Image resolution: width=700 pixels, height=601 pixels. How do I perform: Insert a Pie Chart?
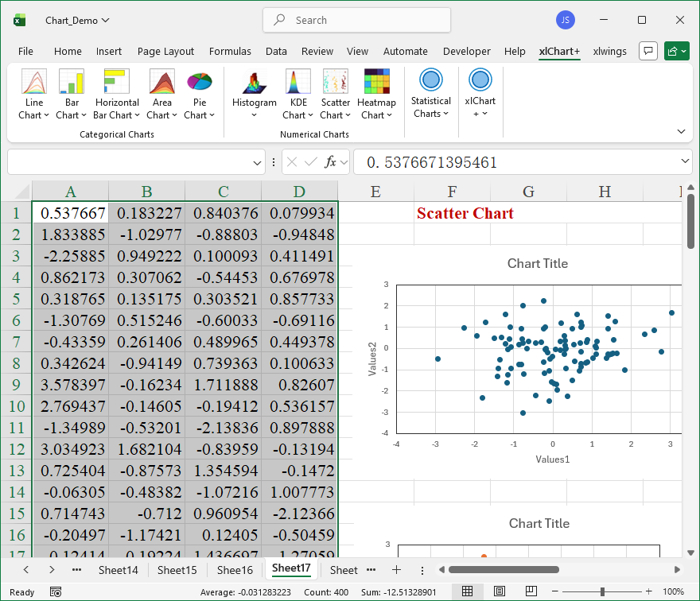coord(199,94)
